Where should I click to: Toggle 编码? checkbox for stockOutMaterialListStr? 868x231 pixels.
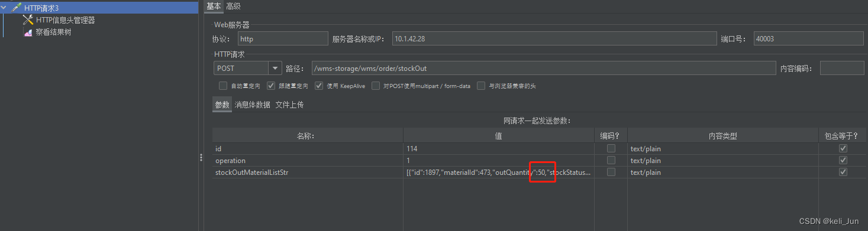click(x=611, y=172)
